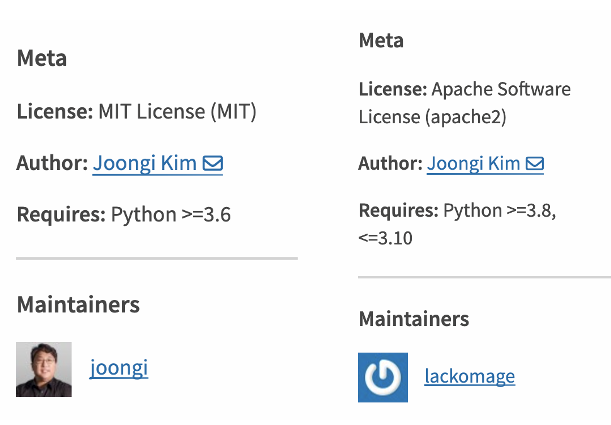Viewport: 611px width, 425px height.
Task: Open the joongi maintainer profile photo
Action: (x=44, y=369)
